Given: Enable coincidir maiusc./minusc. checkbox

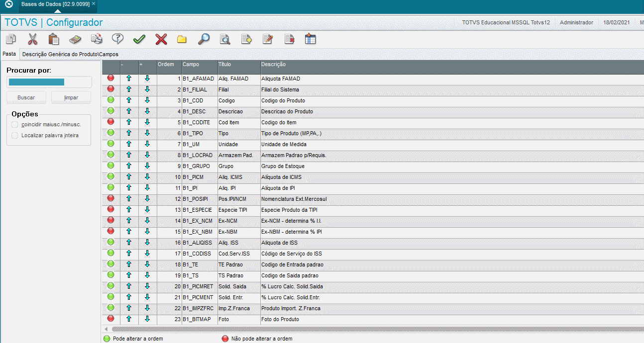Looking at the screenshot, I should pyautogui.click(x=15, y=124).
